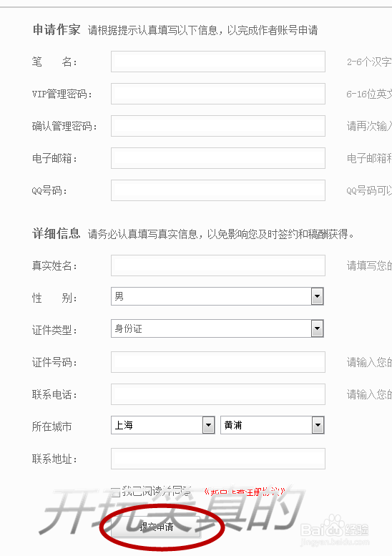This screenshot has width=392, height=556.
Task: Focus the 真实姓名 real name field
Action: pyautogui.click(x=218, y=265)
